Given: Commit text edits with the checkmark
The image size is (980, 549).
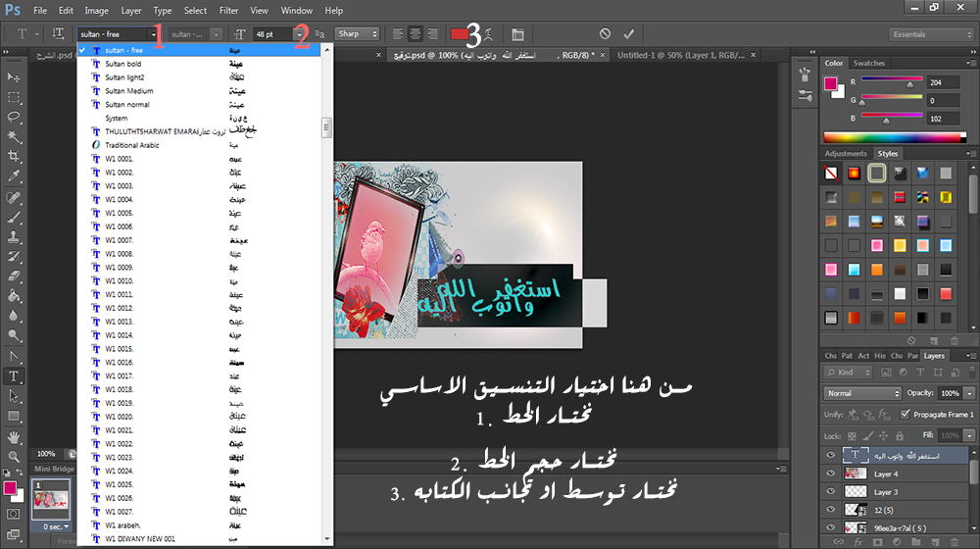Looking at the screenshot, I should 629,33.
